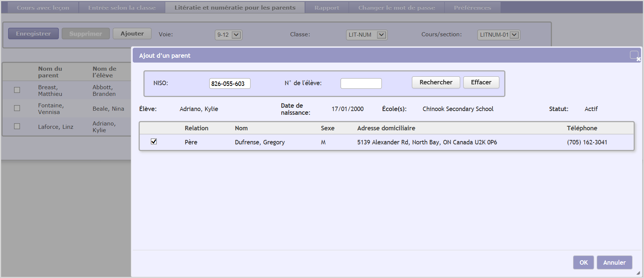The height and width of the screenshot is (278, 644).
Task: Open the Rapport tab
Action: click(326, 7)
